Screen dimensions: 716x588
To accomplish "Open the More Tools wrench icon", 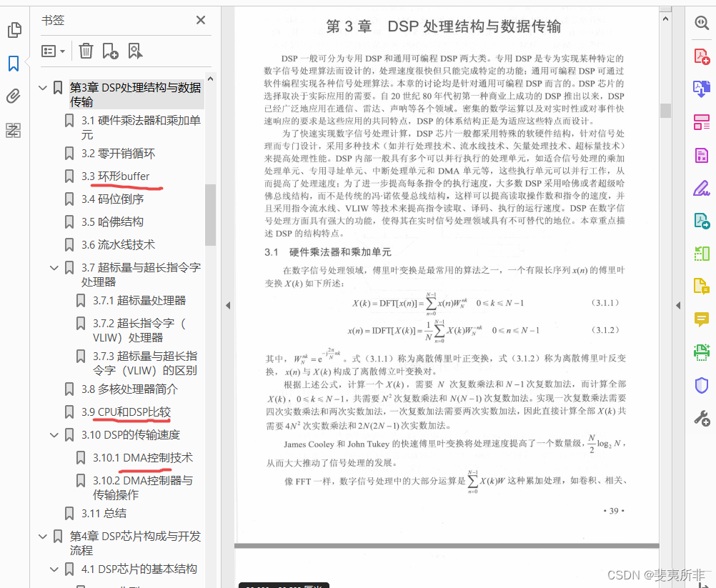I will [x=702, y=418].
